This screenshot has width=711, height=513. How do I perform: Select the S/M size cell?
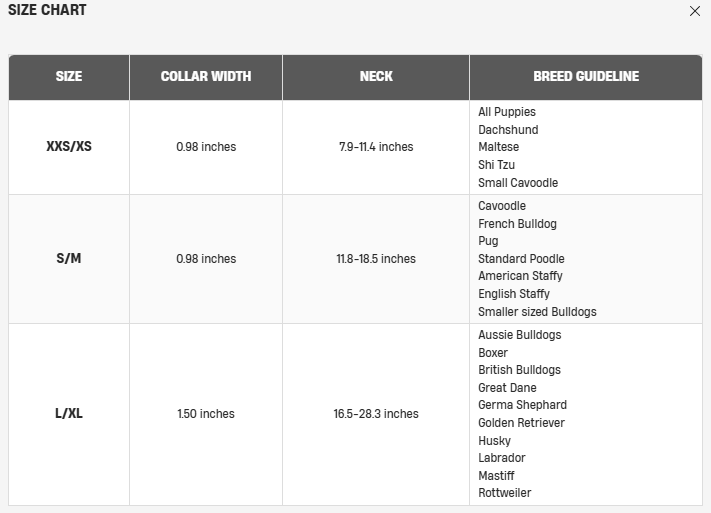(69, 259)
